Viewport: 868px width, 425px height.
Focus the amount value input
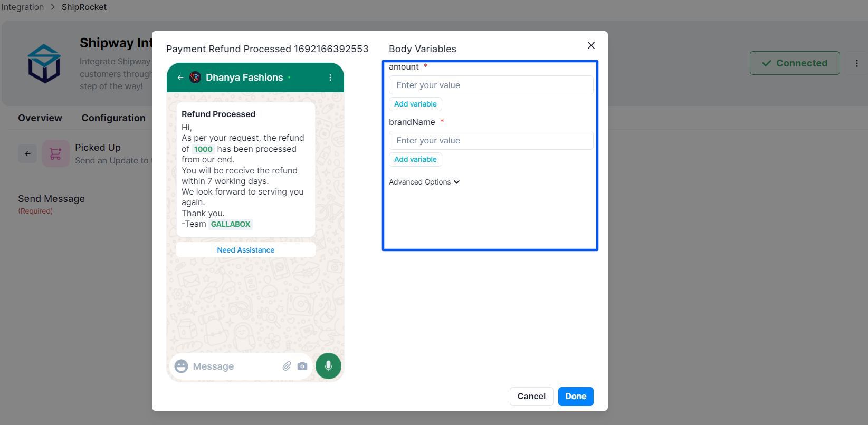point(491,85)
